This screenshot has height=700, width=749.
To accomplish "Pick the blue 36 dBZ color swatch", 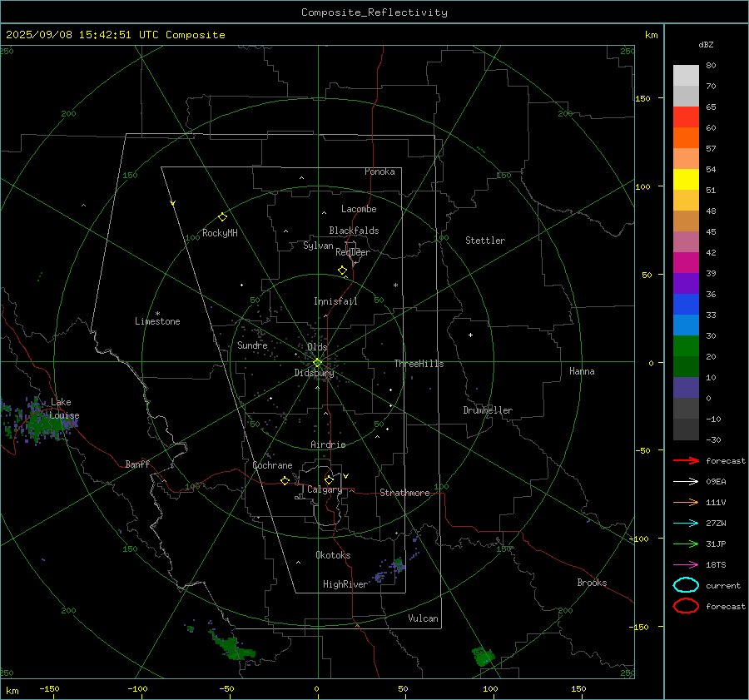I will pos(686,304).
